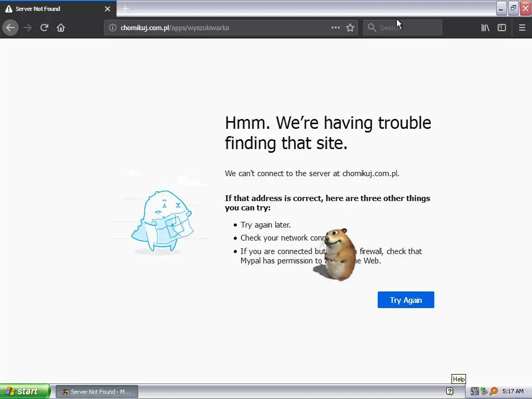
Task: Toggle the sidebar view
Action: pos(502,28)
